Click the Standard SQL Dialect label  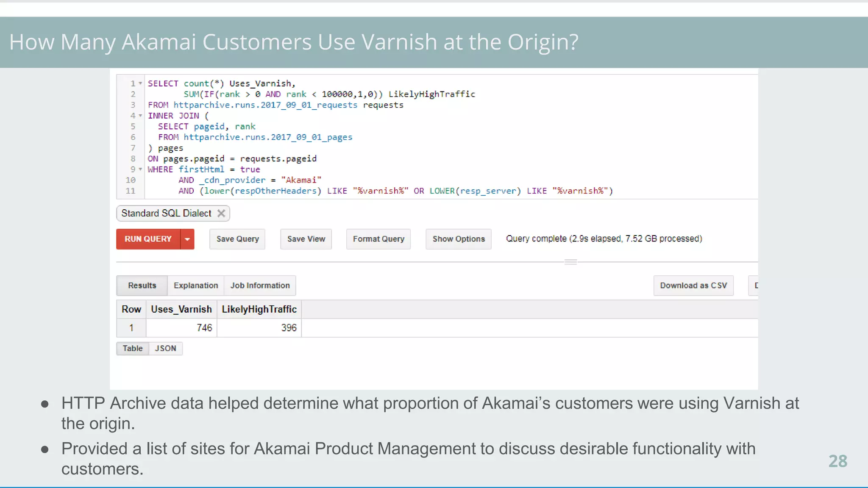pyautogui.click(x=166, y=213)
